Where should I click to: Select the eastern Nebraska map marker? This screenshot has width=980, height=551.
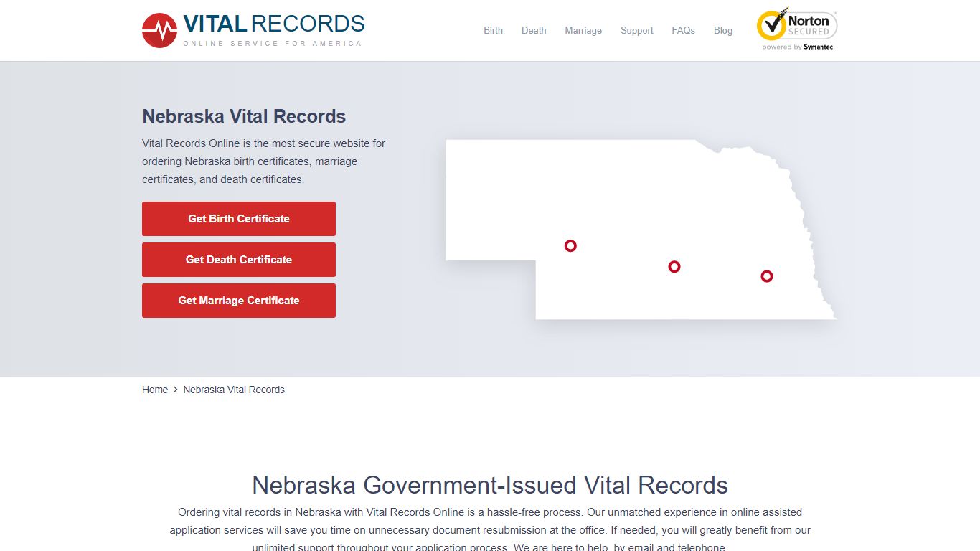point(767,275)
